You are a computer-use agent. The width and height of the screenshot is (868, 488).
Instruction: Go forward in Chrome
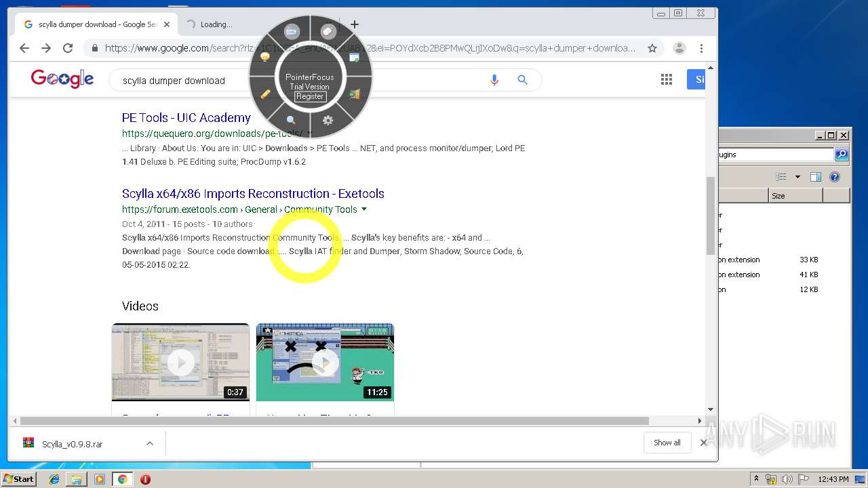pos(46,48)
